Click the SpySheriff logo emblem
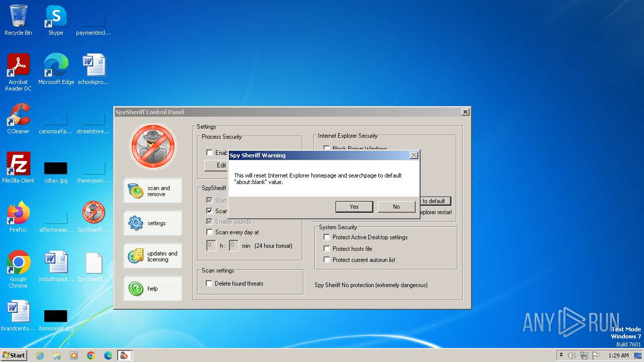This screenshot has height=362, width=644. coord(152,146)
